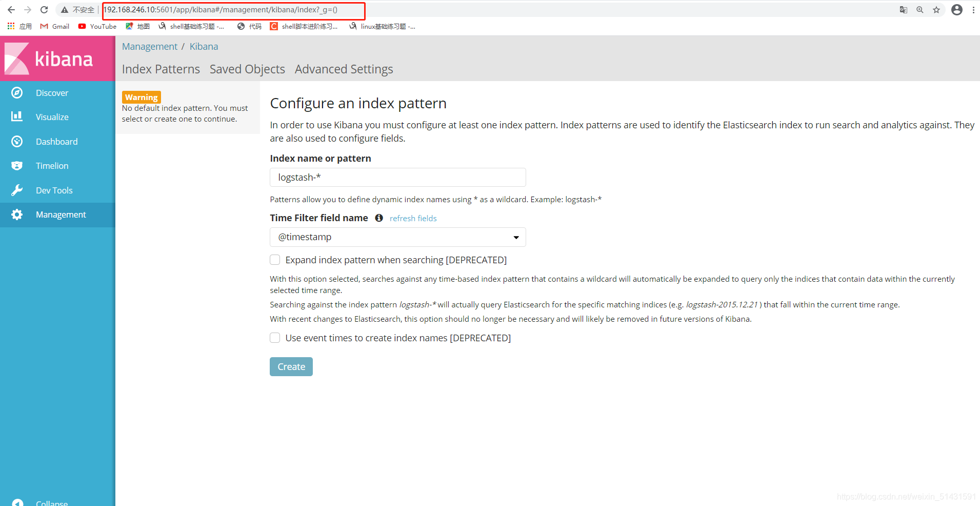Open the apps grid bookmark icon

11,26
